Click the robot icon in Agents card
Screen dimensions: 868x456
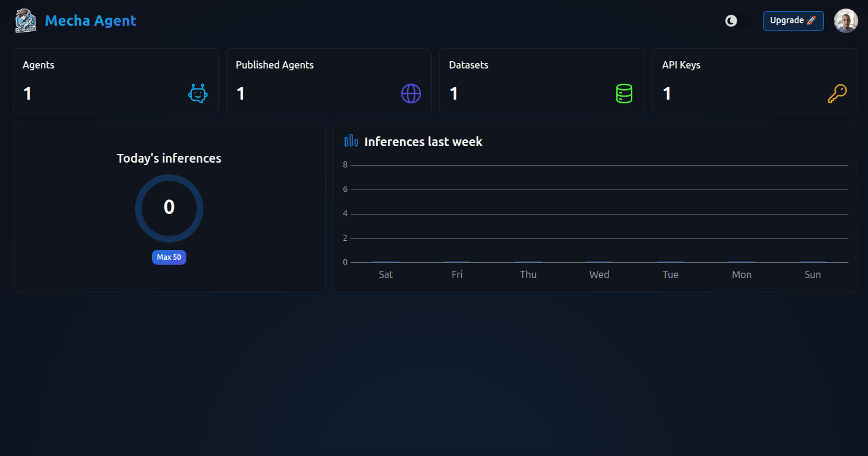(198, 94)
